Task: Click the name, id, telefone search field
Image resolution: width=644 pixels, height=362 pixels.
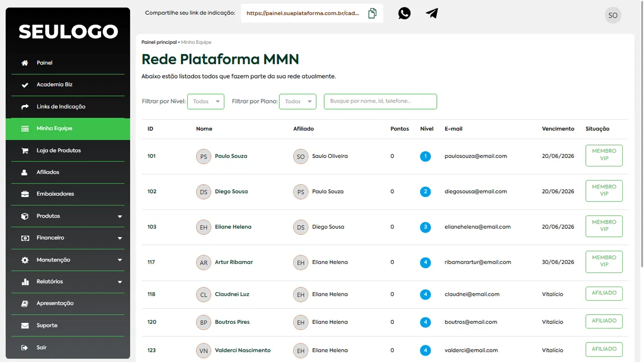Action: click(380, 102)
